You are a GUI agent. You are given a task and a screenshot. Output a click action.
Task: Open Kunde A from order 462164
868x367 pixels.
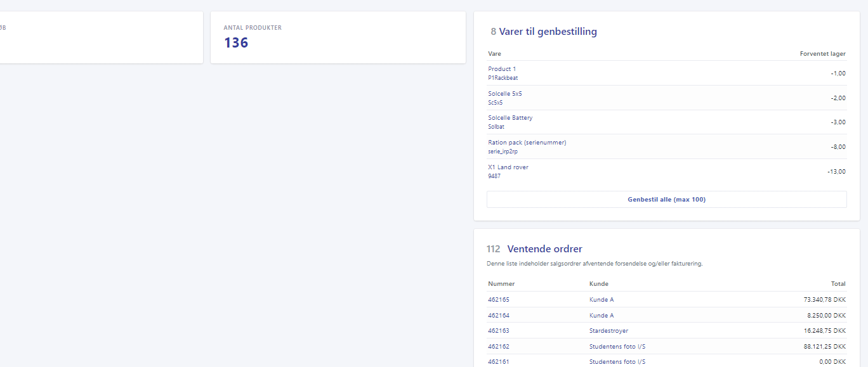pyautogui.click(x=602, y=315)
